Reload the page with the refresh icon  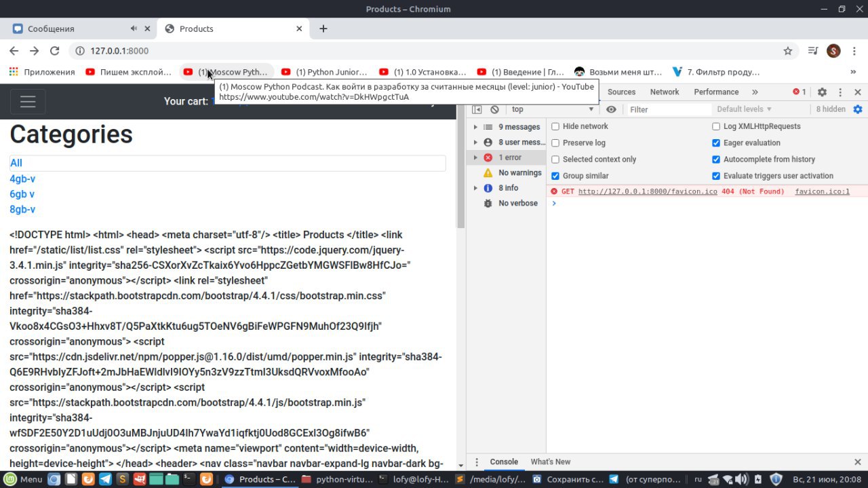(55, 51)
